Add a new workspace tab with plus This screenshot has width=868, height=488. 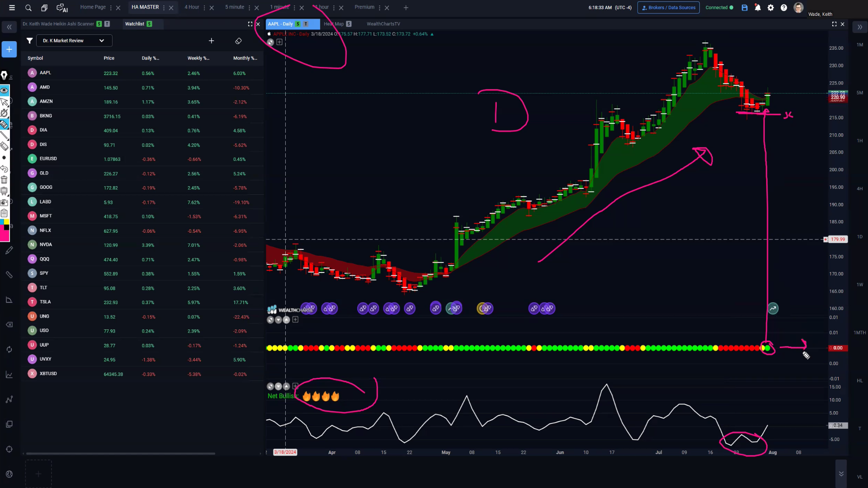[406, 8]
